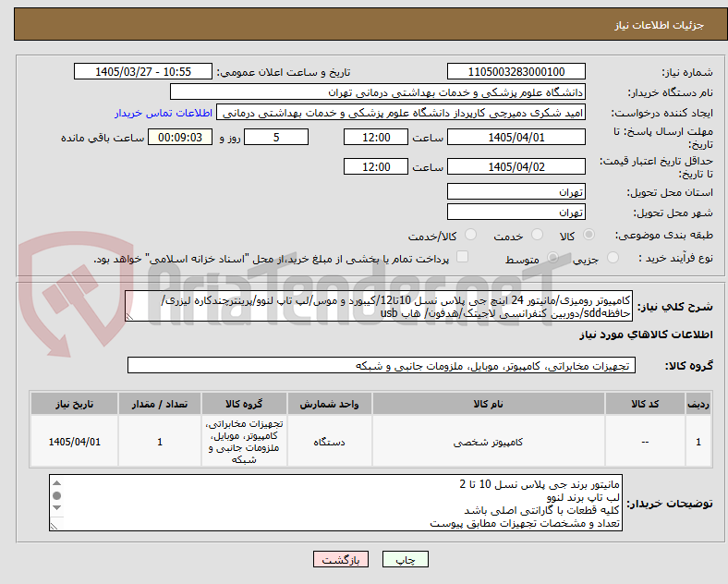Click the گروه کالا column header
Image resolution: width=728 pixels, height=584 pixels.
[244, 404]
